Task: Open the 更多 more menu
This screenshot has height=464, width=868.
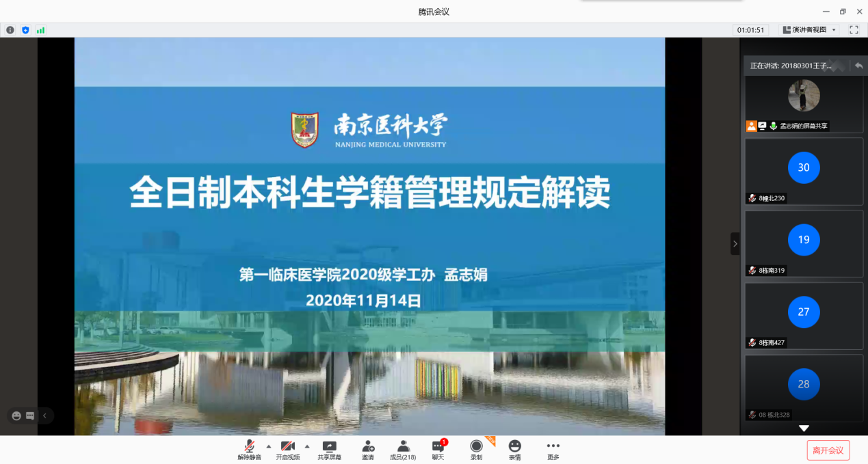Action: pos(553,450)
